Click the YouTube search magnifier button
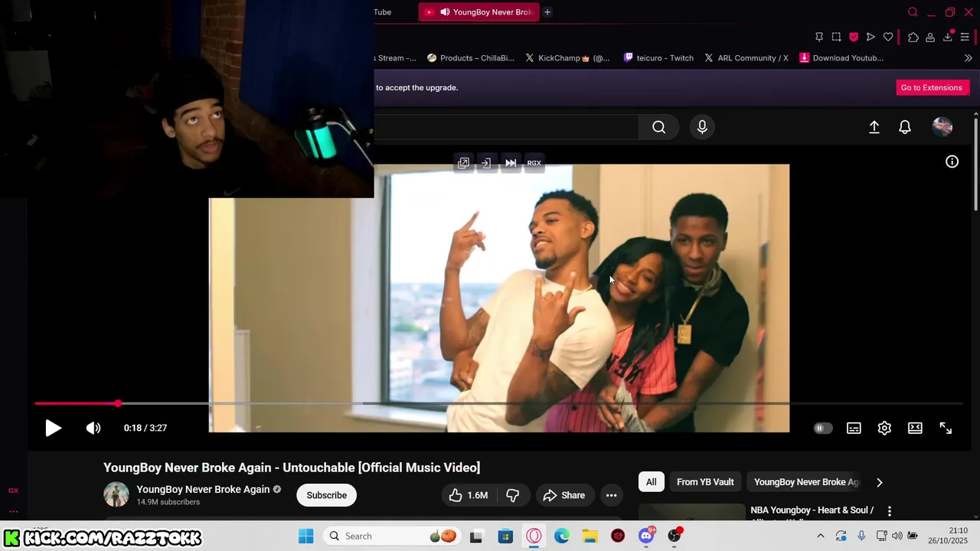The height and width of the screenshot is (551, 980). click(x=658, y=127)
